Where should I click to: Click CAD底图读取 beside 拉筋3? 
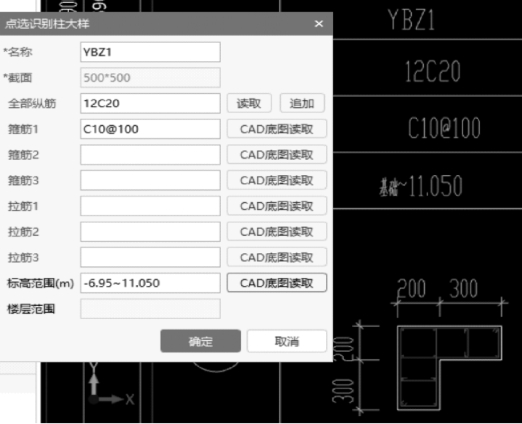tap(277, 257)
